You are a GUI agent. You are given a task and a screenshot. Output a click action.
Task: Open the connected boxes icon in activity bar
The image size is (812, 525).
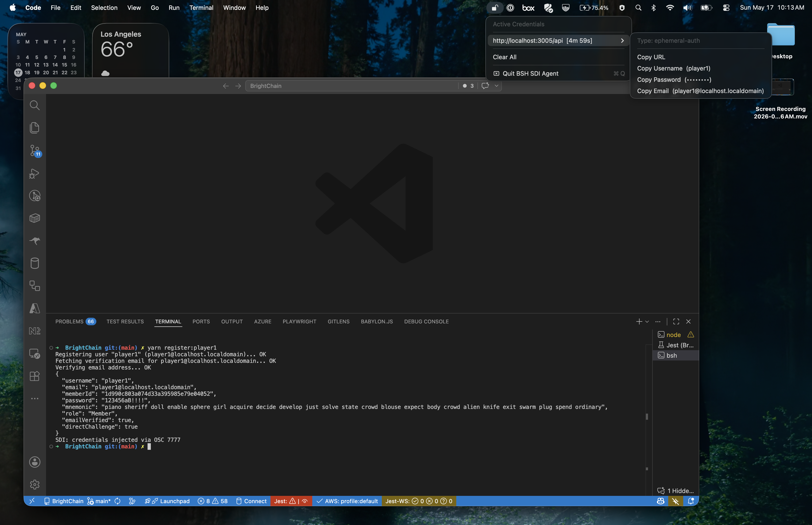coord(34,286)
